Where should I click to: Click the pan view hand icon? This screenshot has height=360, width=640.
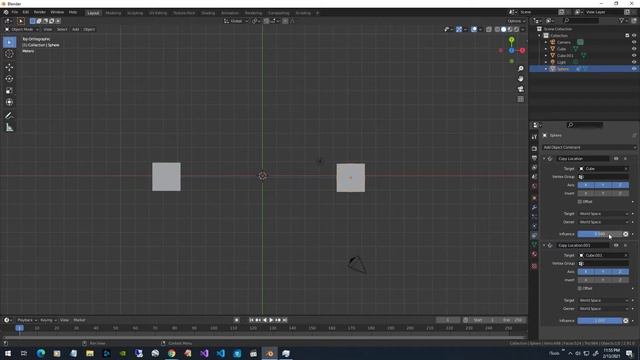point(520,78)
